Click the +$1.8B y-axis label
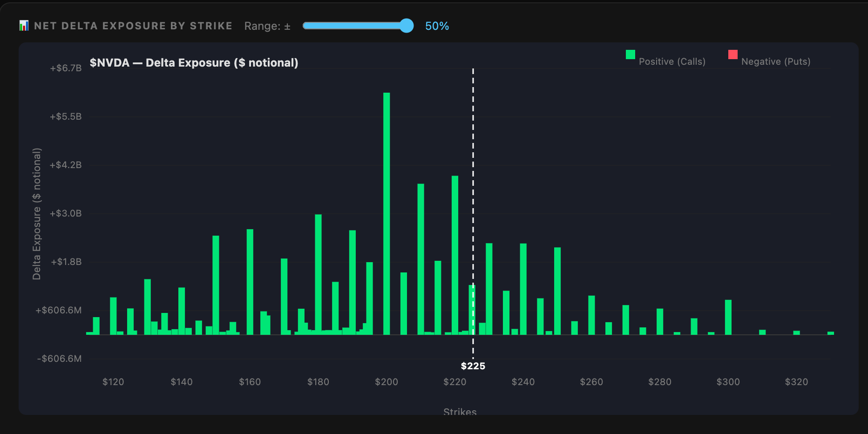 coord(66,262)
